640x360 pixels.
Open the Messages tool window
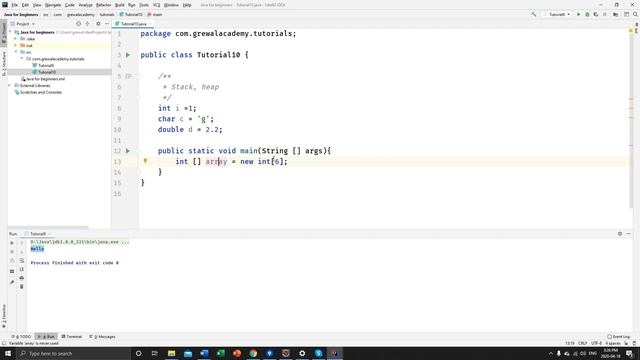pos(102,337)
